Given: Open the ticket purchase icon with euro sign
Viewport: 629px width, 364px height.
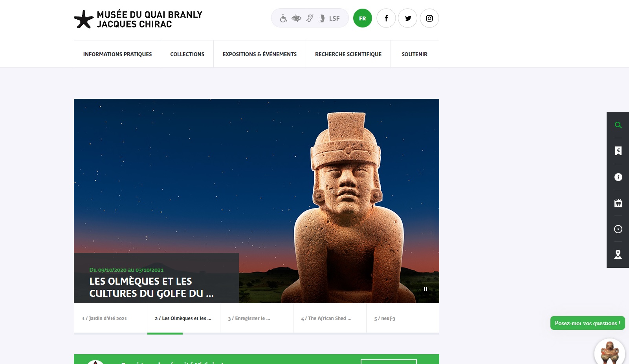Looking at the screenshot, I should tap(618, 151).
